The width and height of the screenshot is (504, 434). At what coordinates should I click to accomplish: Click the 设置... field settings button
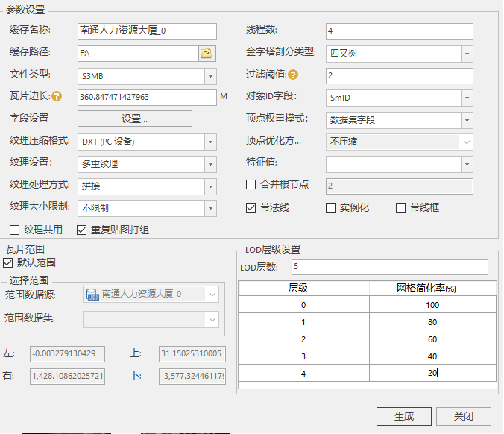tap(135, 119)
